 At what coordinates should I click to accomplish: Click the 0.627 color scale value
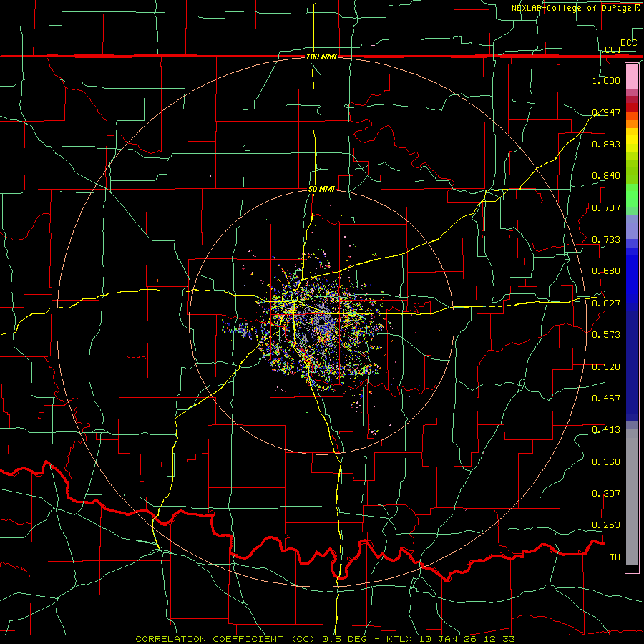click(x=606, y=303)
